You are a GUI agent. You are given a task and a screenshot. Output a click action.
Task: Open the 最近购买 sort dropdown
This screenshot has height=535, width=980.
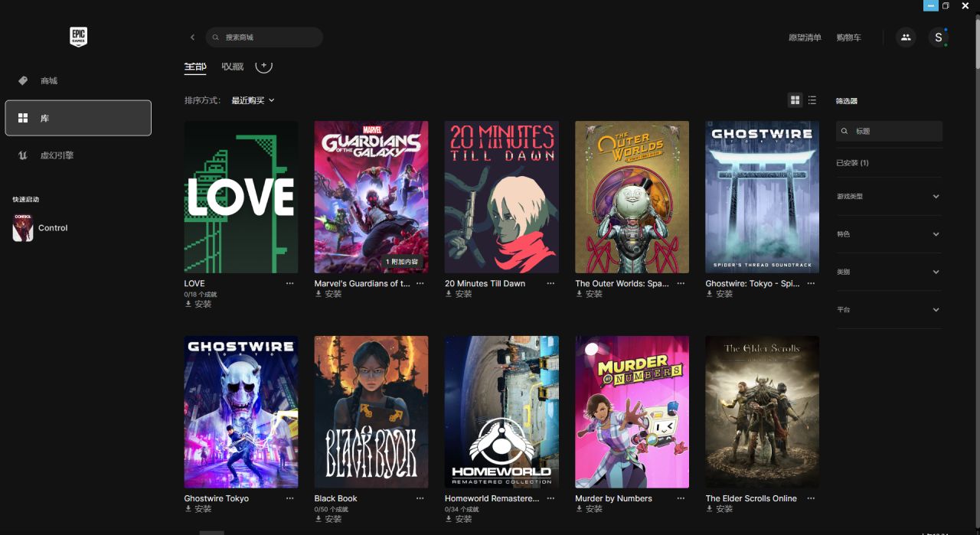pos(253,100)
